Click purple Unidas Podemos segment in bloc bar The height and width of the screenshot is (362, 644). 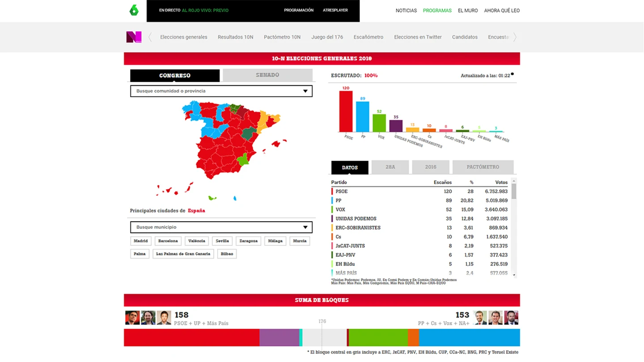click(280, 337)
